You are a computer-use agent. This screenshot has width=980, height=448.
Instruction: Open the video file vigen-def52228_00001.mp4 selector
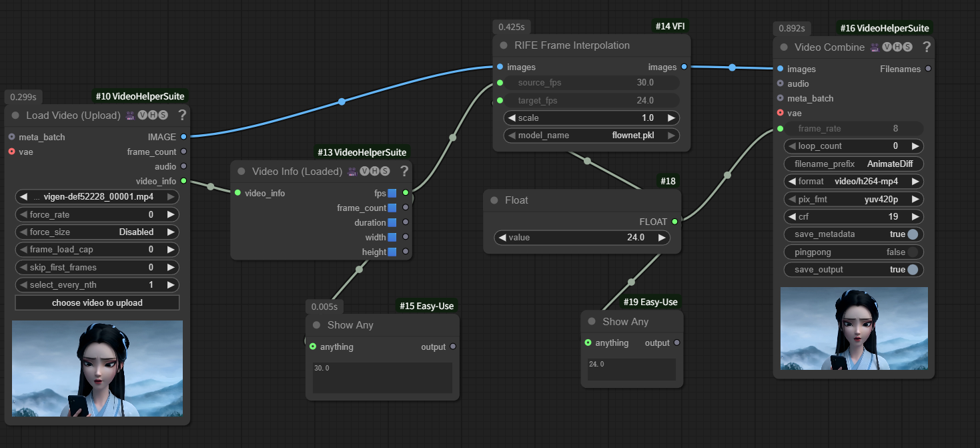click(x=97, y=196)
